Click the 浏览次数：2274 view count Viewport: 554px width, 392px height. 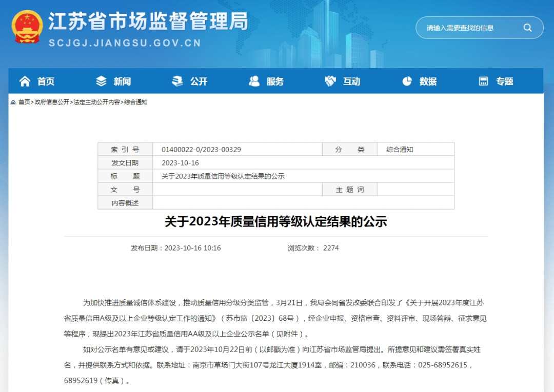[313, 248]
